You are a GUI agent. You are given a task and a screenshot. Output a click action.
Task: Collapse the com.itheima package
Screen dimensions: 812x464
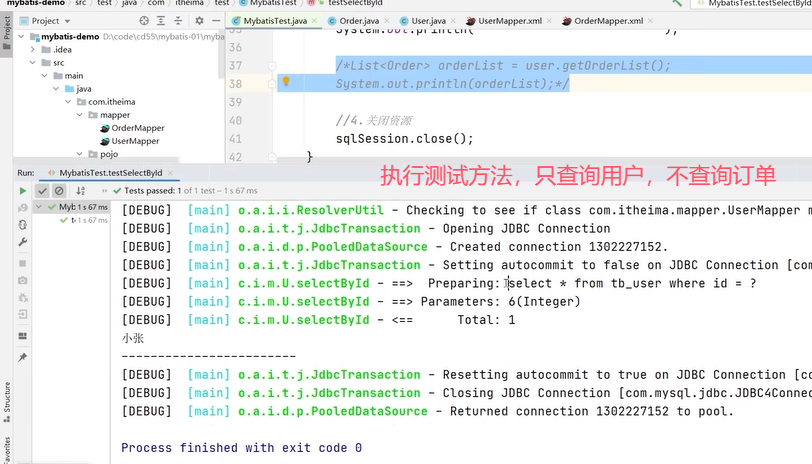(x=68, y=102)
